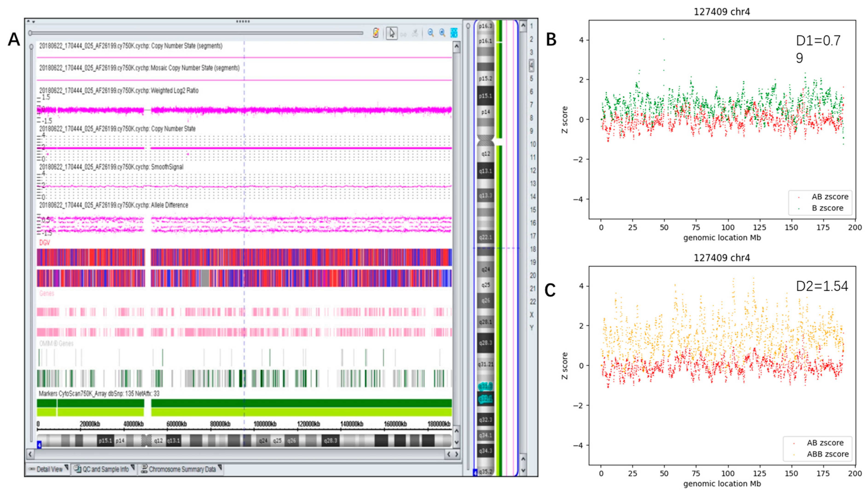Click the up arrow of the tracks scrollbar
Viewport: 868px width, 493px height.
[x=457, y=47]
